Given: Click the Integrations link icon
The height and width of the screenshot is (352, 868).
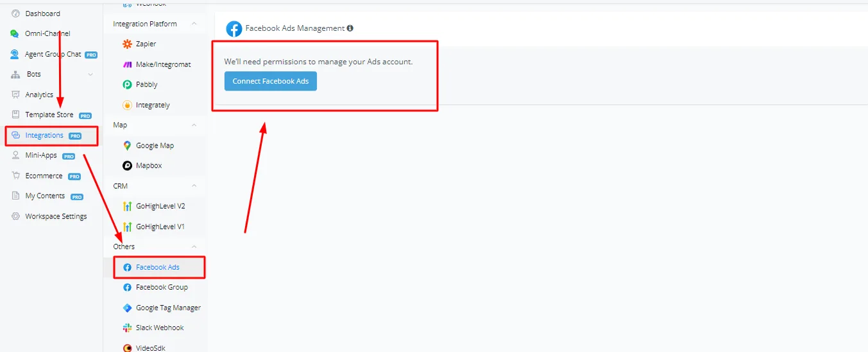Looking at the screenshot, I should coord(15,136).
